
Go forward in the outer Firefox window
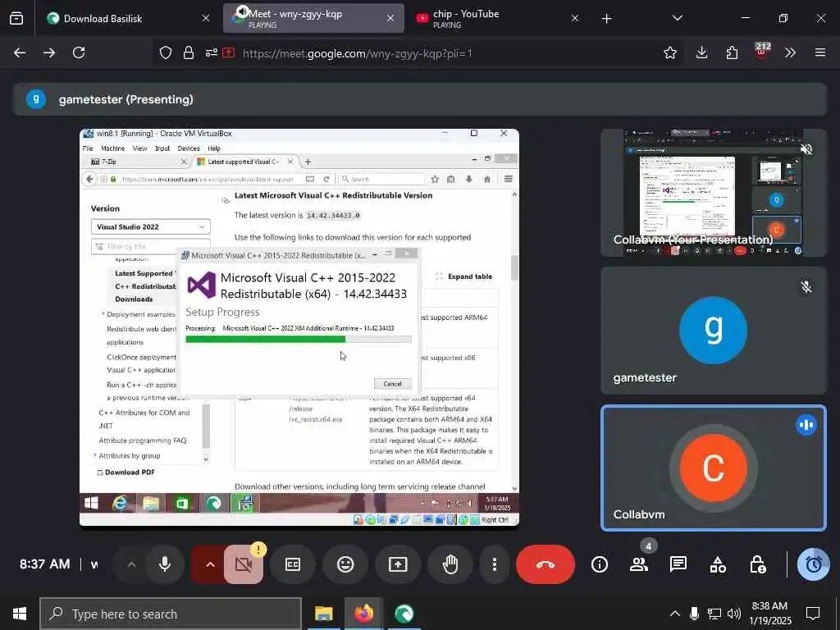tap(49, 52)
